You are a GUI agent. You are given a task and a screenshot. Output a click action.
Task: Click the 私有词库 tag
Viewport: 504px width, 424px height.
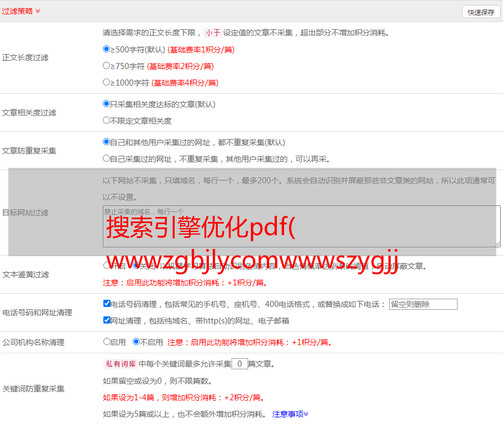(x=121, y=364)
